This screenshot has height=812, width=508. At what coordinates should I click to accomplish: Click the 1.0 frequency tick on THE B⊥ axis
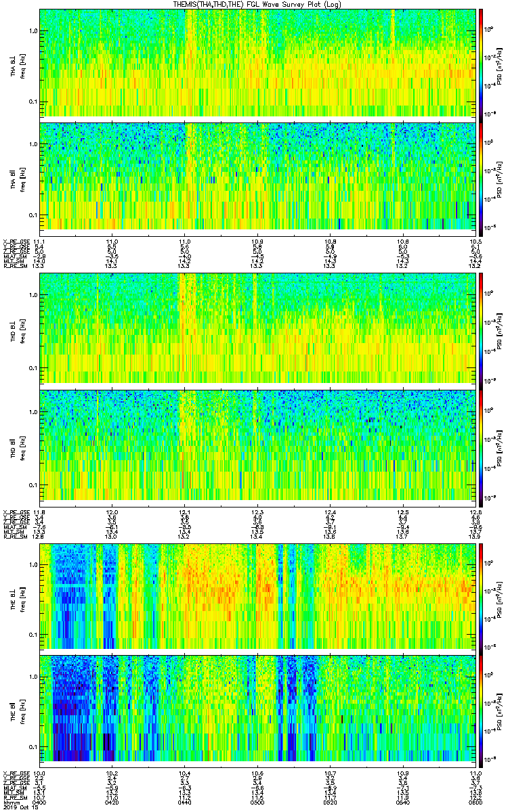click(32, 564)
